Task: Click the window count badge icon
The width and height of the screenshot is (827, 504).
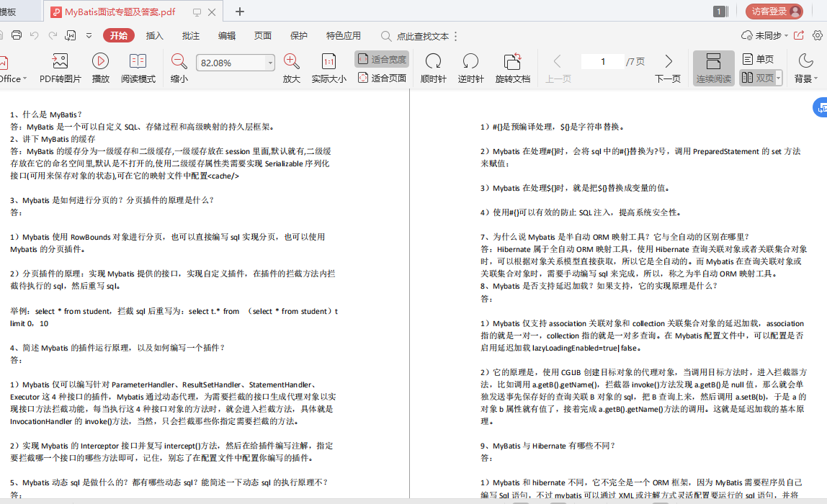Action: (720, 11)
